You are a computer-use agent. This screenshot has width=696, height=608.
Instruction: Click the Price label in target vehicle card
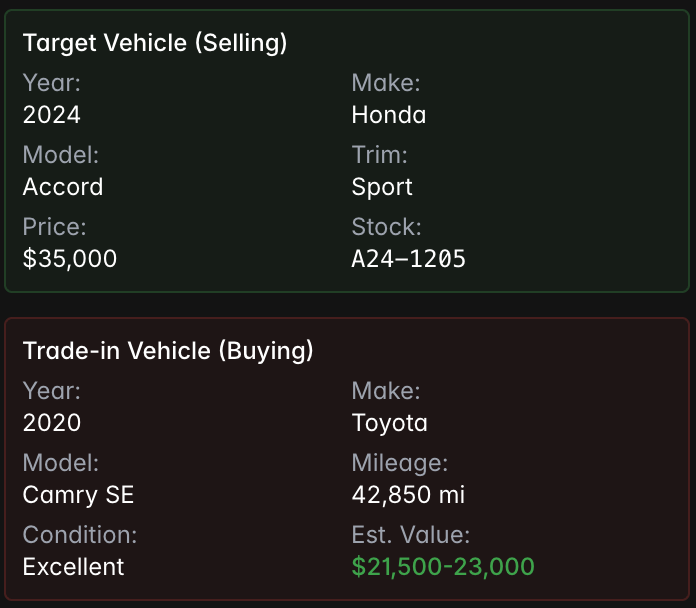pos(55,227)
